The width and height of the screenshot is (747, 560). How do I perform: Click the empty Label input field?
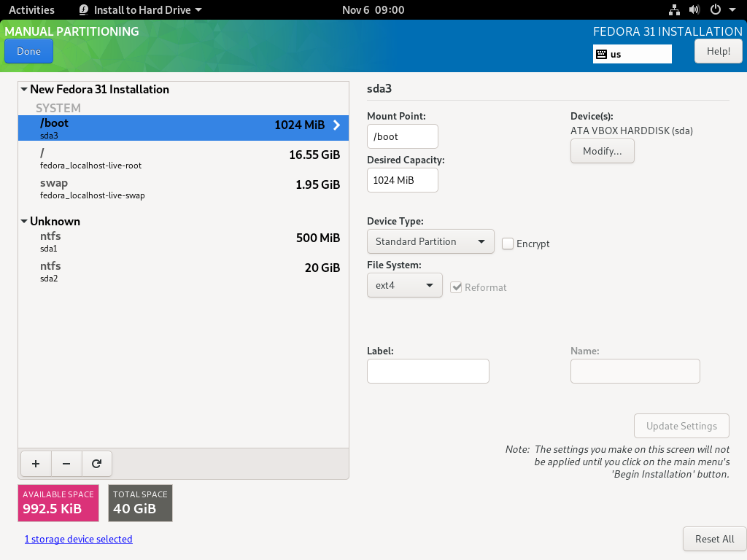pyautogui.click(x=427, y=371)
